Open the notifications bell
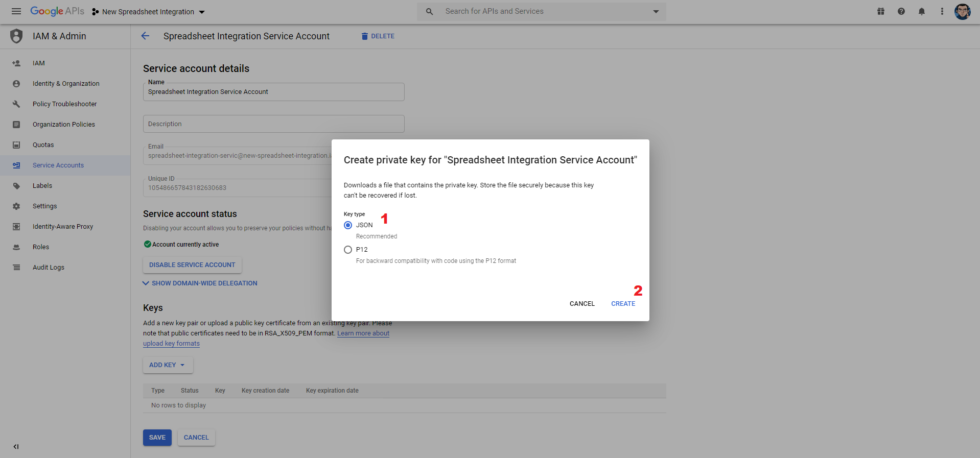The image size is (980, 458). coord(922,11)
